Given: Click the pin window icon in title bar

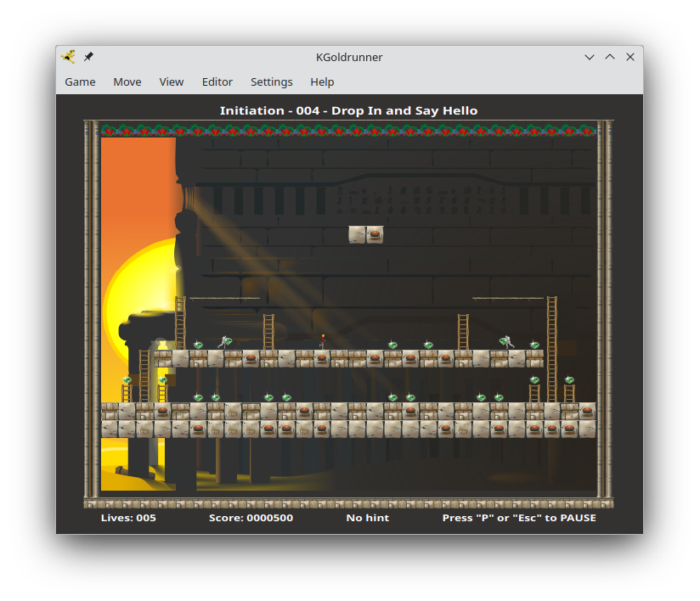Looking at the screenshot, I should pos(88,57).
